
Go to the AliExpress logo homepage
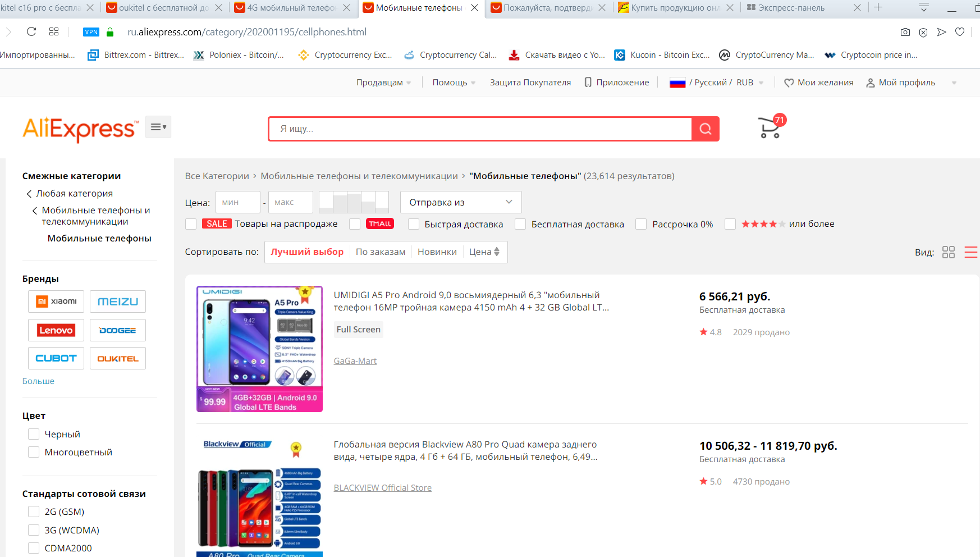point(80,129)
